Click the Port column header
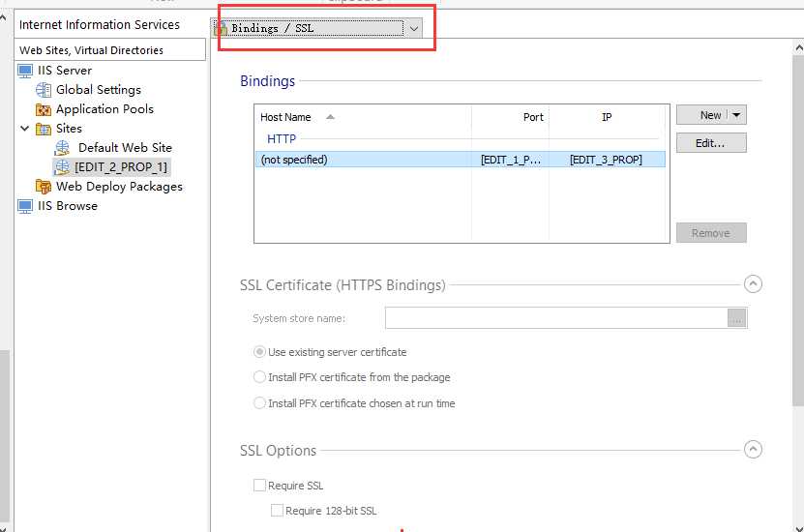 click(x=510, y=117)
